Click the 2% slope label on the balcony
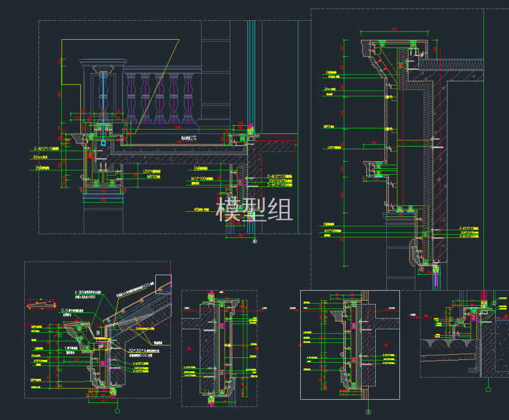 click(x=189, y=138)
